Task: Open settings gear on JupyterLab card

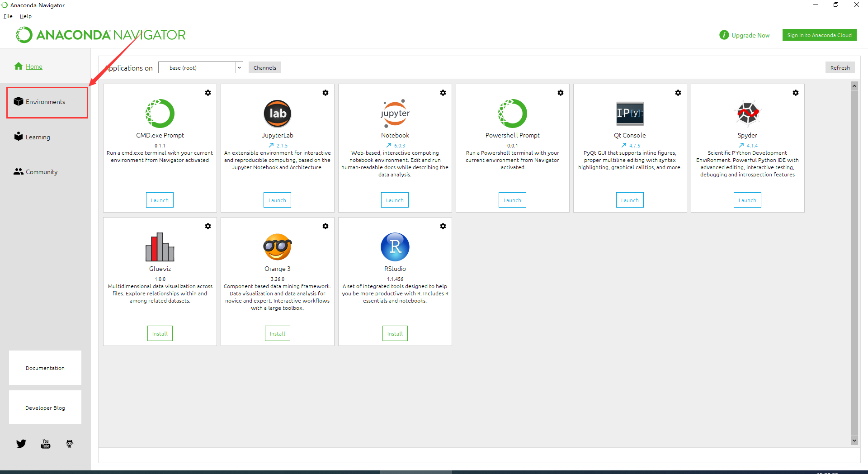Action: coord(325,93)
